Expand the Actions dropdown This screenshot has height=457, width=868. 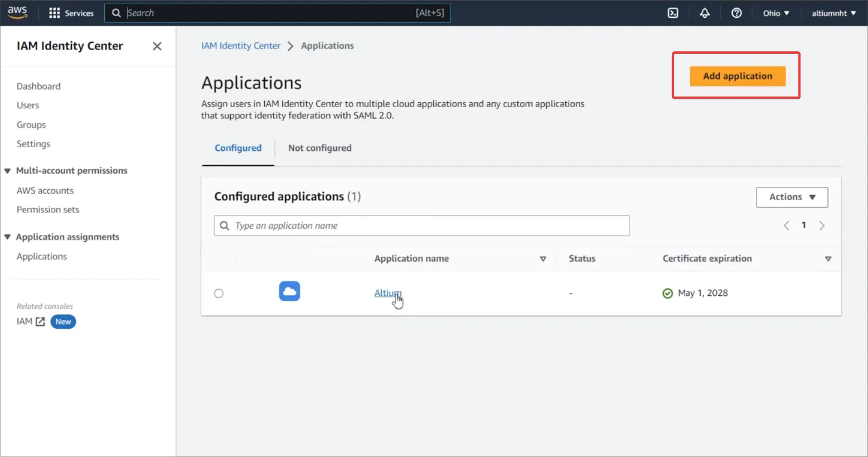792,197
